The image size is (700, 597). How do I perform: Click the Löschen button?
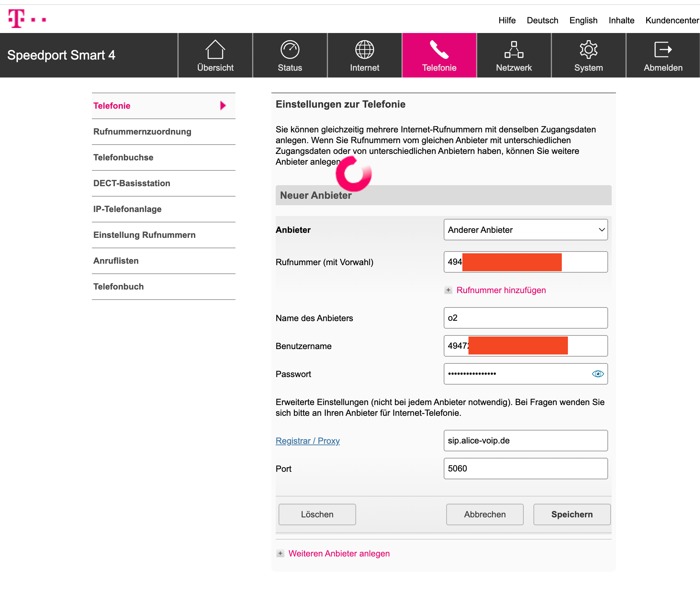(x=317, y=514)
